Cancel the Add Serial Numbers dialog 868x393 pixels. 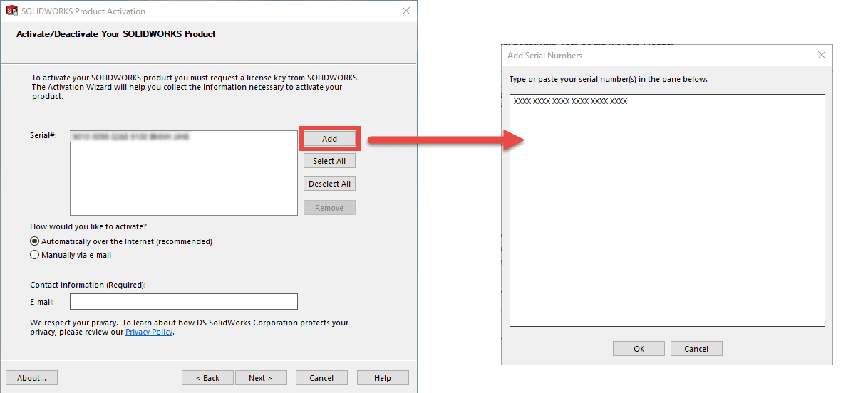696,349
